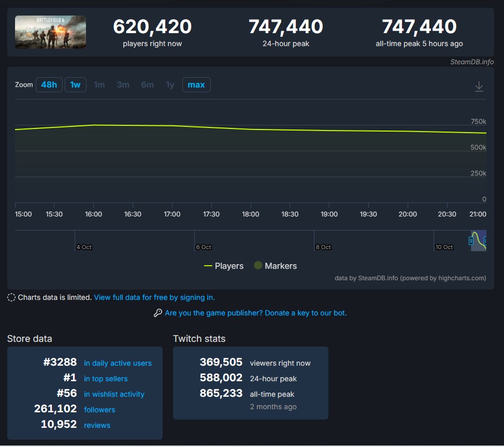
Task: Click the dashed circle icon beside limited data notice
Action: 11,298
